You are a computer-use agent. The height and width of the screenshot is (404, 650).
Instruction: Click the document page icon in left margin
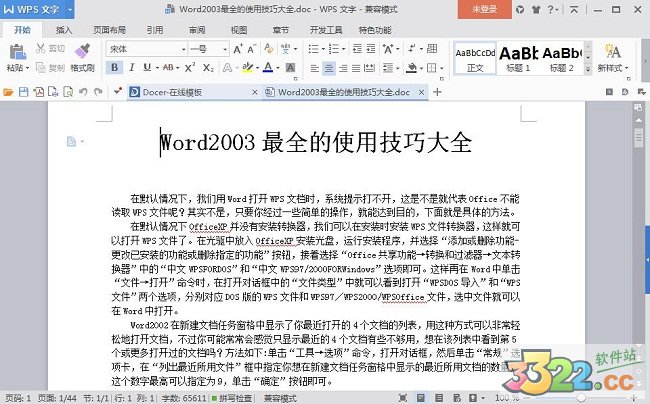pyautogui.click(x=71, y=142)
